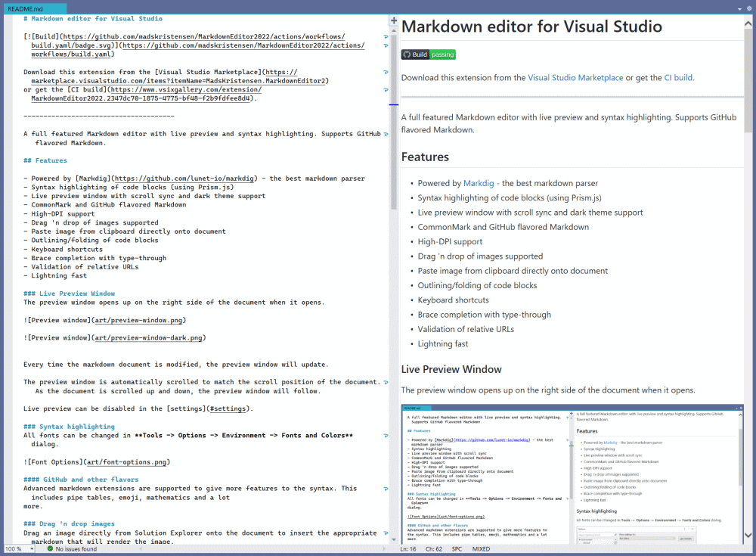Click the Ch: 62 status indicator
The height and width of the screenshot is (556, 756).
tap(433, 549)
